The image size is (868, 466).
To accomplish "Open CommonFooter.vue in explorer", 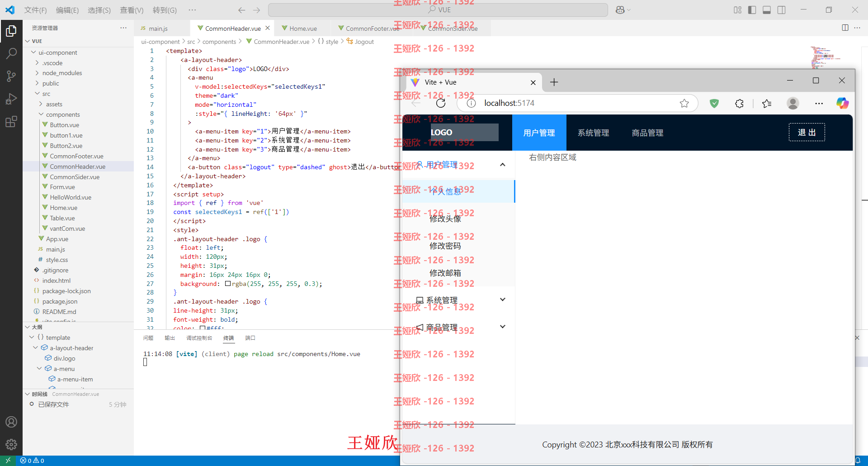I will coord(76,156).
